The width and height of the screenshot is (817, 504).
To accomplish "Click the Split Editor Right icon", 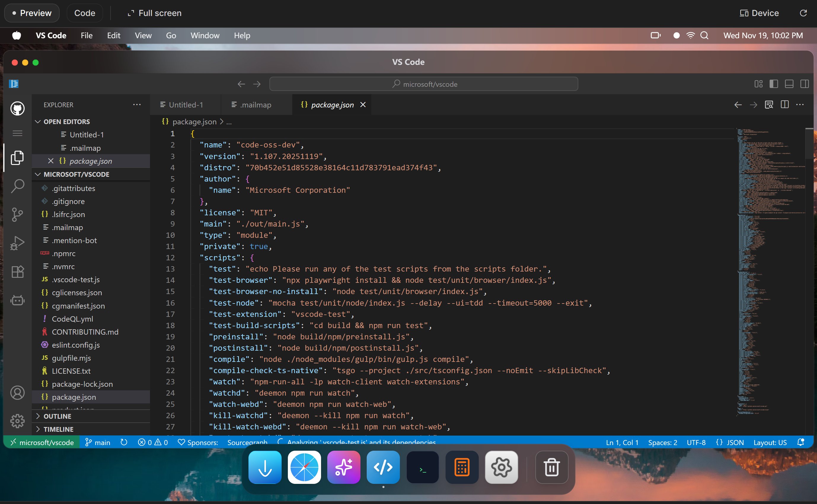I will [785, 105].
